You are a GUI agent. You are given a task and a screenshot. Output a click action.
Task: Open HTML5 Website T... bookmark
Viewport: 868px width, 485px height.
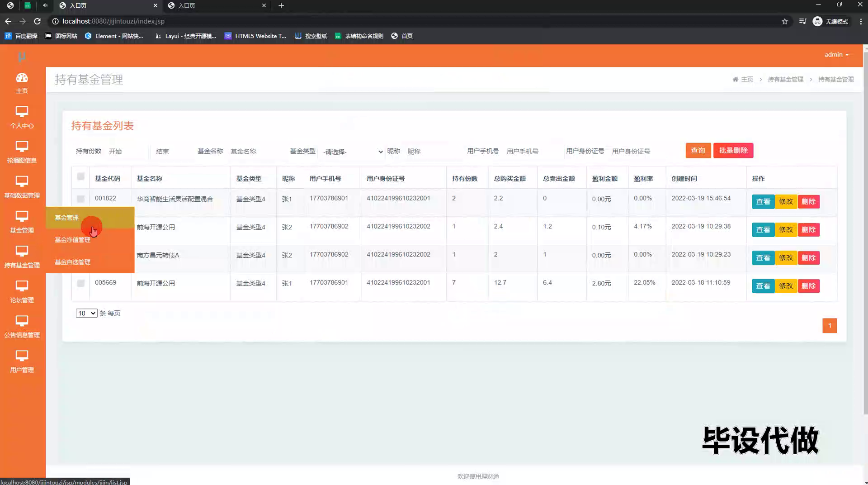click(x=255, y=36)
